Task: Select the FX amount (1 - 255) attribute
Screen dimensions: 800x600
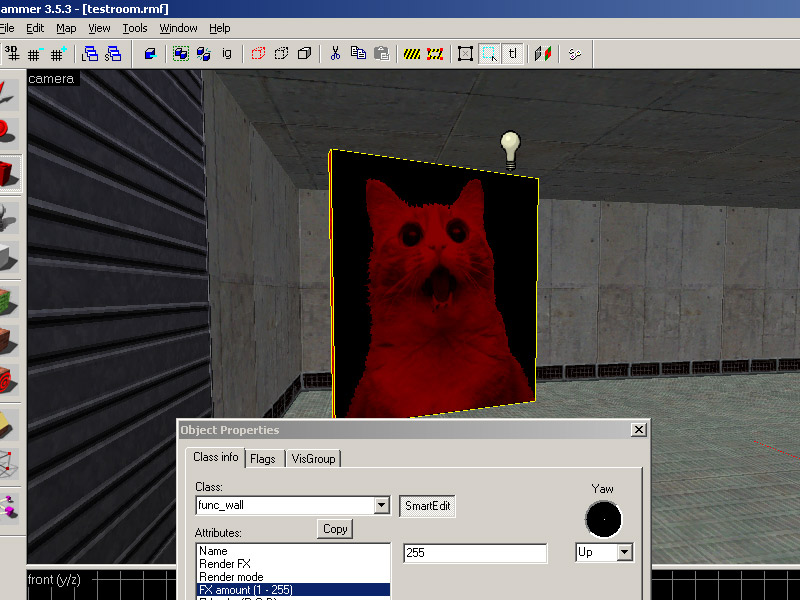Action: click(x=293, y=590)
